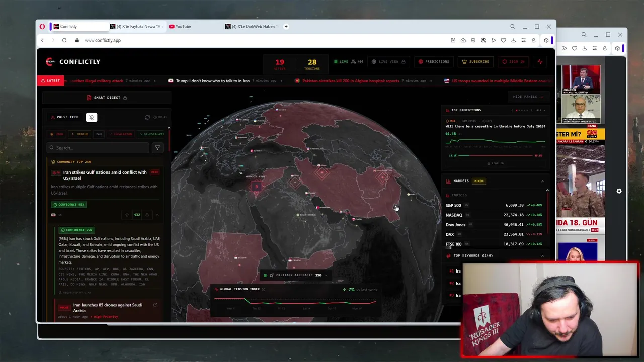Select the S&P 500 index row

coord(494,205)
